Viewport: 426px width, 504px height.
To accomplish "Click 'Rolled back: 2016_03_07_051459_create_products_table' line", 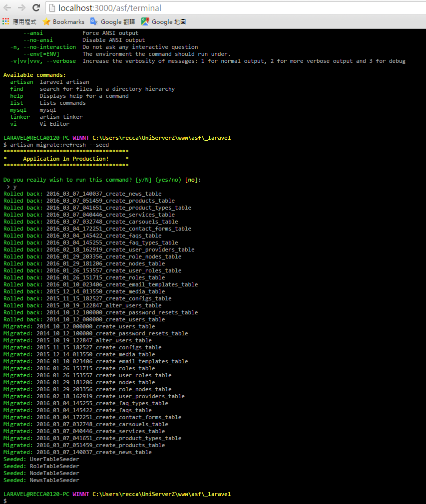I will click(89, 201).
